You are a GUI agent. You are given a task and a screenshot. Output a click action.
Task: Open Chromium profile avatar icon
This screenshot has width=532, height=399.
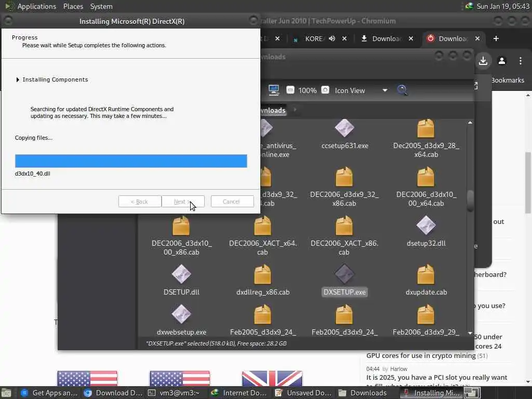(x=502, y=61)
